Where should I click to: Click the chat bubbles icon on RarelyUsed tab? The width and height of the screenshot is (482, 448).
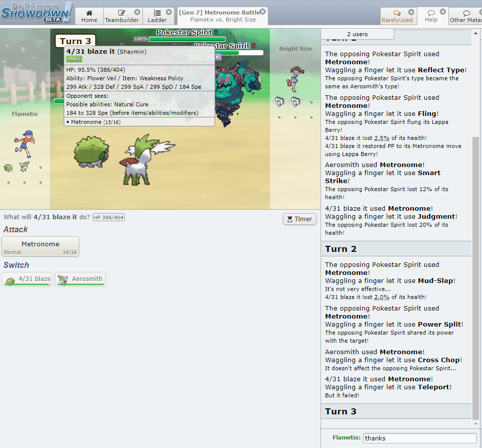pos(397,13)
